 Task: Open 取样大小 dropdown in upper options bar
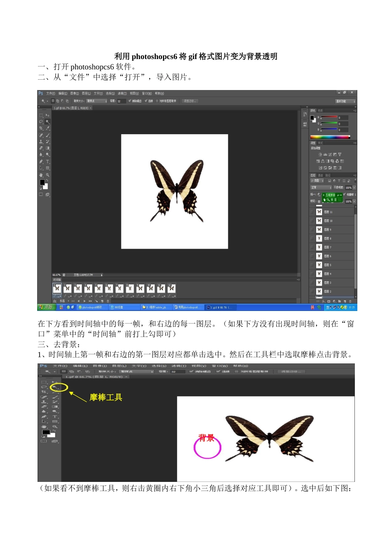(x=97, y=101)
